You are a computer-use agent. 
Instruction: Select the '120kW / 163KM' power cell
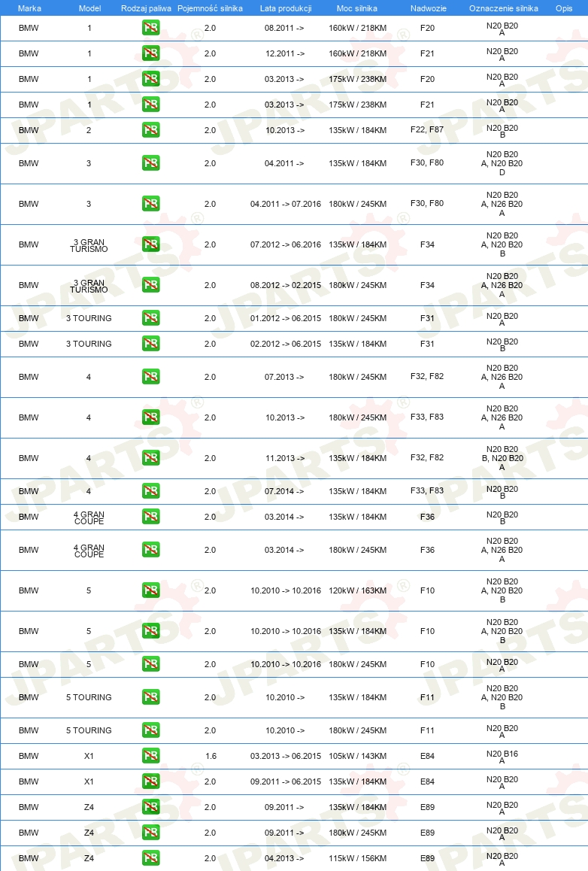(358, 590)
